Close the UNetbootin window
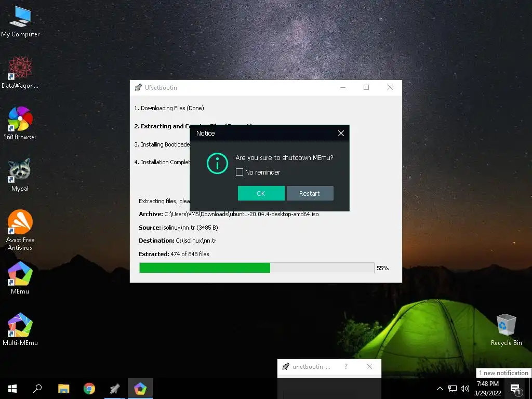The image size is (532, 399). click(390, 87)
